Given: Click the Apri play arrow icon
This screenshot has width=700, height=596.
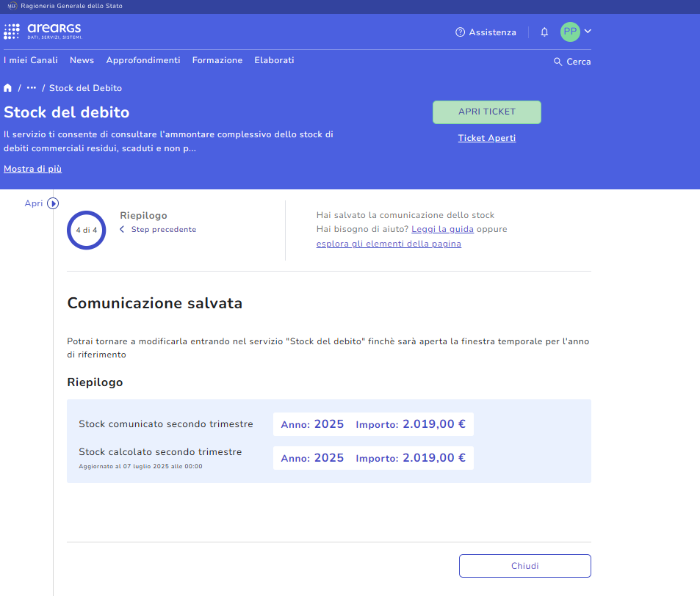Looking at the screenshot, I should point(53,203).
